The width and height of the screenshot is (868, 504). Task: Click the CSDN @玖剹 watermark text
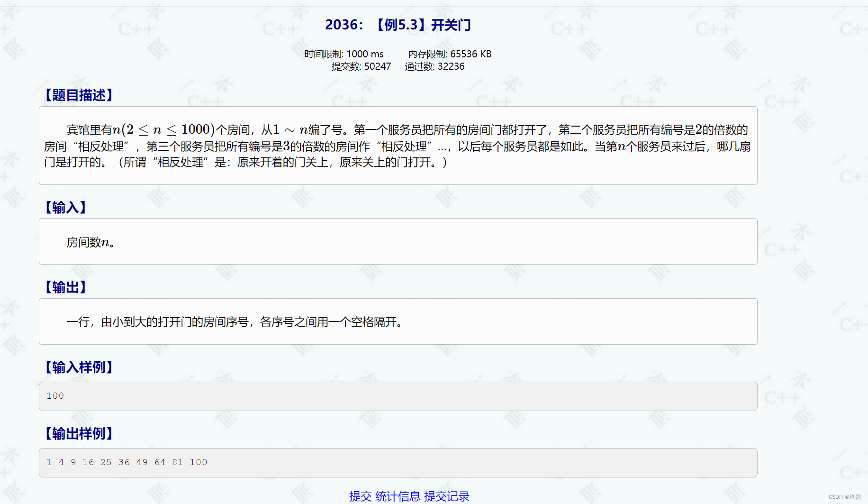(845, 497)
